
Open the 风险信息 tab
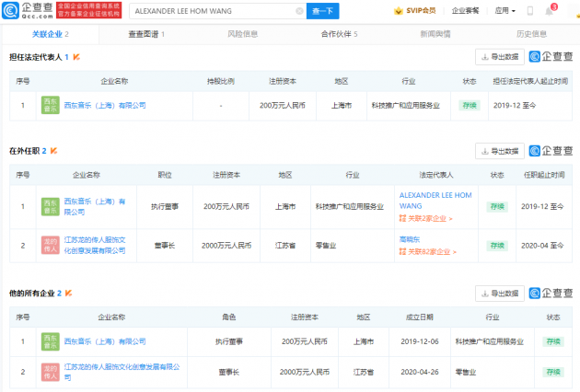(x=242, y=33)
